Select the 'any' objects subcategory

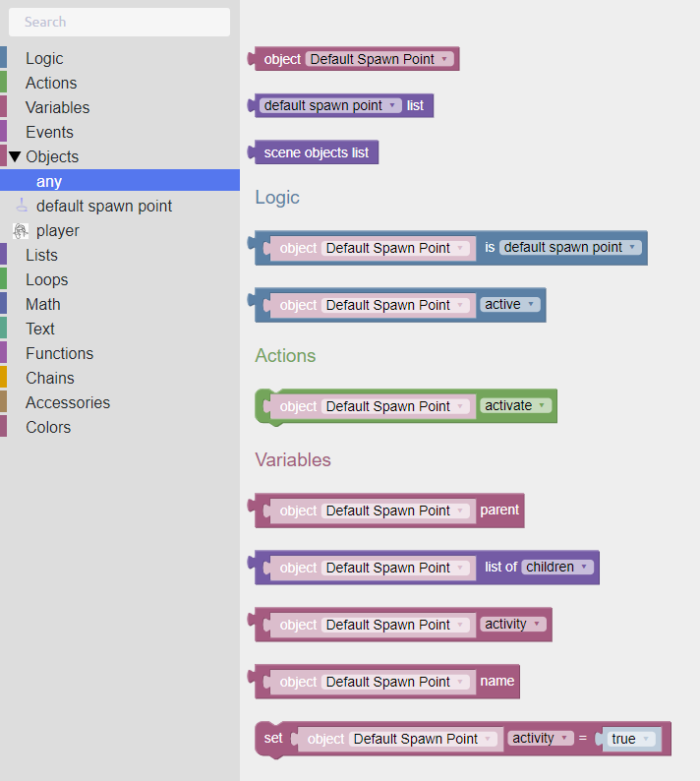[49, 181]
